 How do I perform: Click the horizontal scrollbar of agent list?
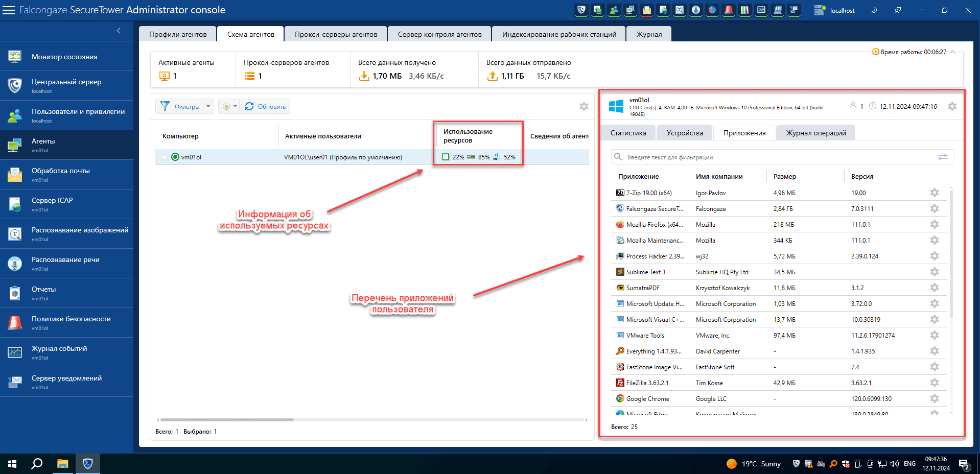[x=226, y=420]
